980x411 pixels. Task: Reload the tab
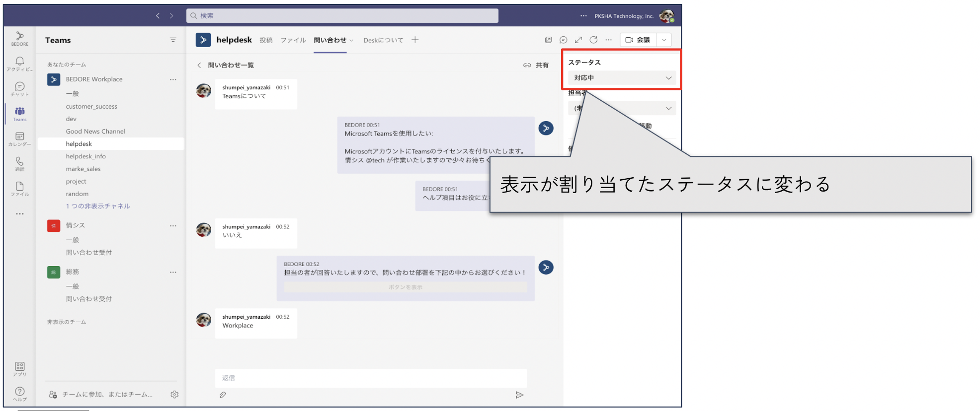pos(593,40)
